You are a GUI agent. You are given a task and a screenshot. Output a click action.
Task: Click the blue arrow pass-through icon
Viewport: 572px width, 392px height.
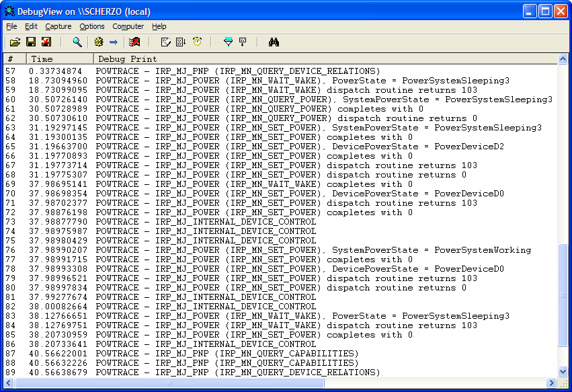point(114,42)
